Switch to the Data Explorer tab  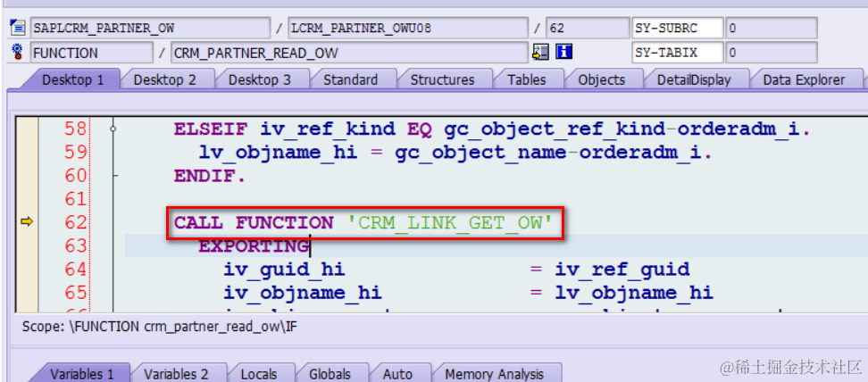pos(804,79)
